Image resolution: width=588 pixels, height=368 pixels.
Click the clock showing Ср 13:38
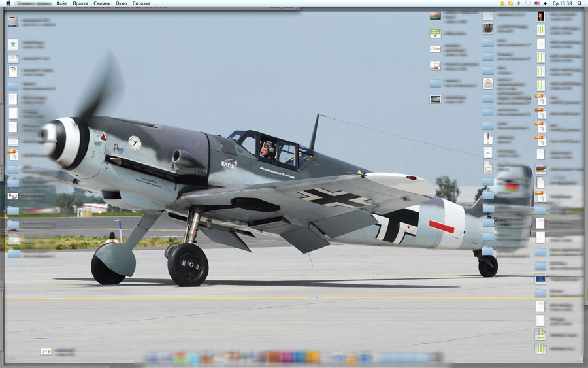(561, 3)
